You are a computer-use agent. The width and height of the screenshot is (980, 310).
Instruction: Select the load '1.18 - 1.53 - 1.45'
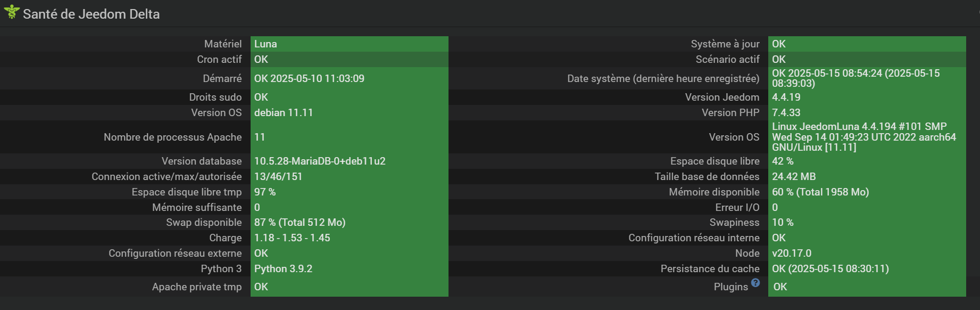[x=292, y=238]
